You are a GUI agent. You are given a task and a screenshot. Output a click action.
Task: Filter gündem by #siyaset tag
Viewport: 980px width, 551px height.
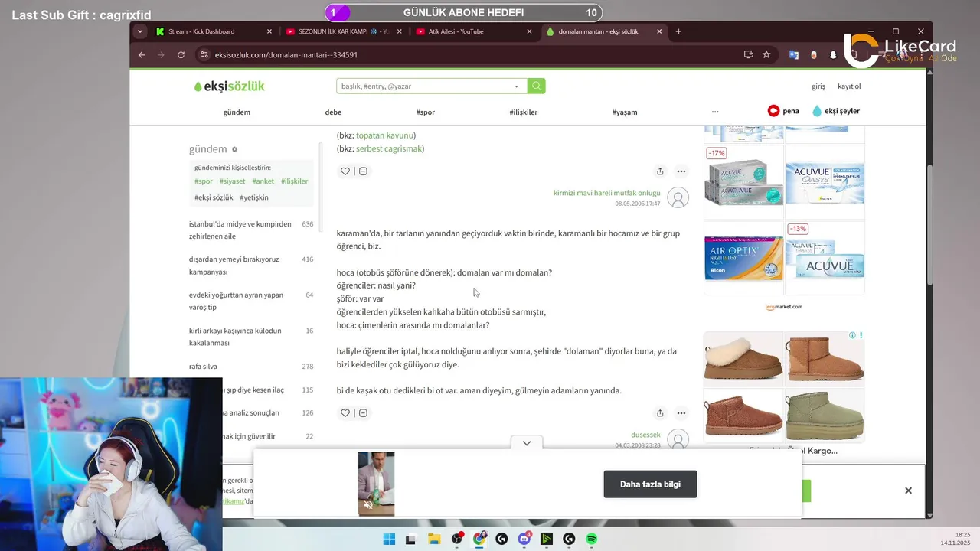[x=232, y=181]
